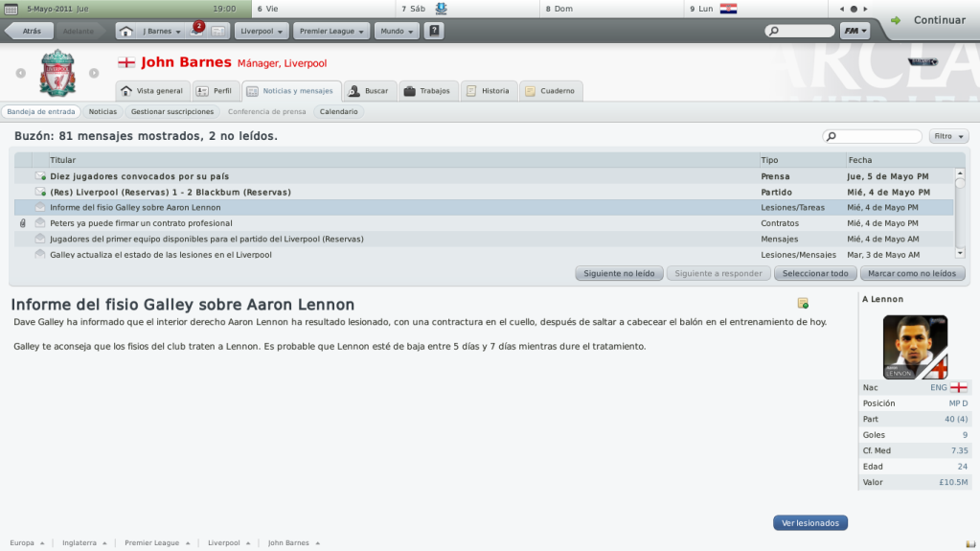Viewport: 980px width, 551px height.
Task: Click the help question mark icon
Action: pyautogui.click(x=434, y=31)
